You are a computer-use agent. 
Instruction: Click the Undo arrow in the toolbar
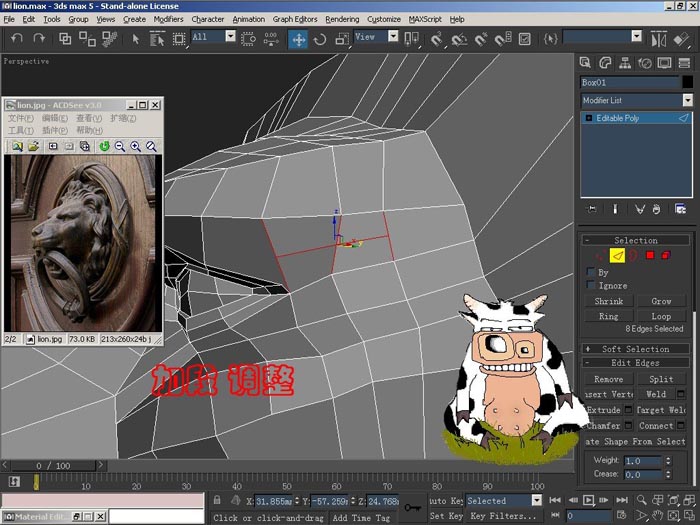[17, 39]
